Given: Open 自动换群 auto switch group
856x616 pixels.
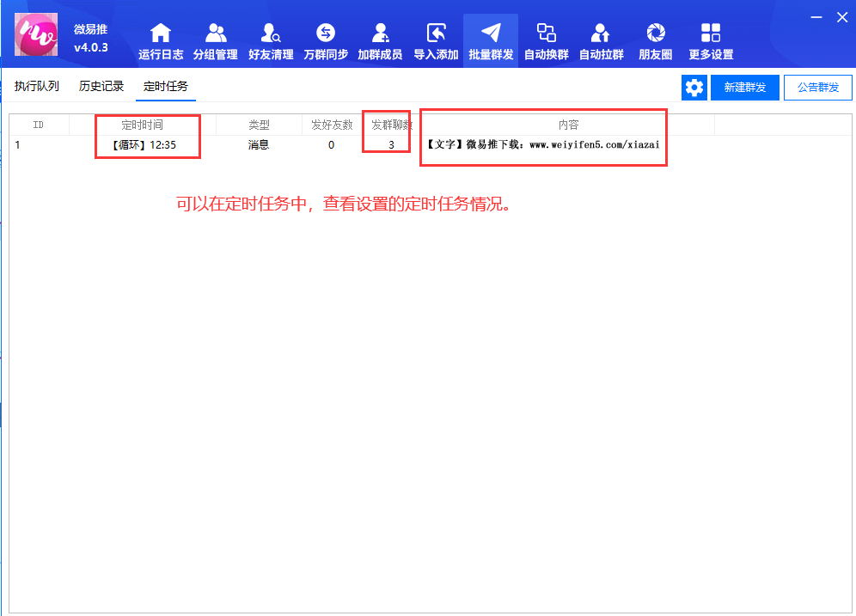Looking at the screenshot, I should pyautogui.click(x=546, y=41).
